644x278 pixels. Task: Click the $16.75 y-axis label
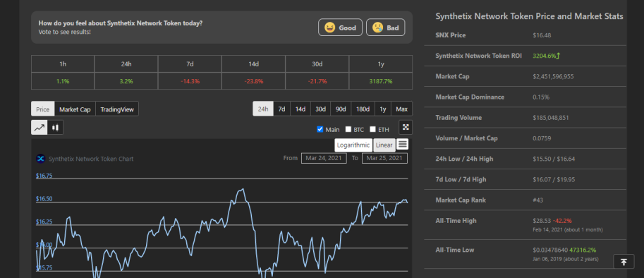click(x=44, y=176)
